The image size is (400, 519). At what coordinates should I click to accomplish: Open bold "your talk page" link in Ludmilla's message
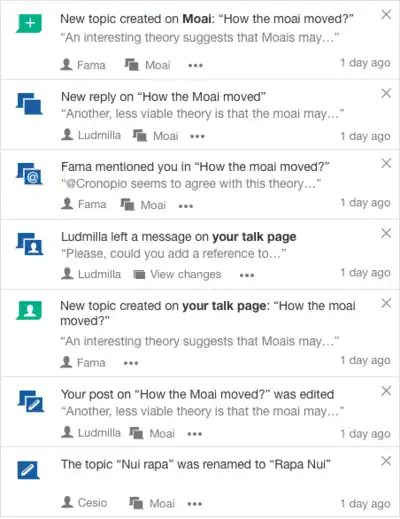point(254,237)
